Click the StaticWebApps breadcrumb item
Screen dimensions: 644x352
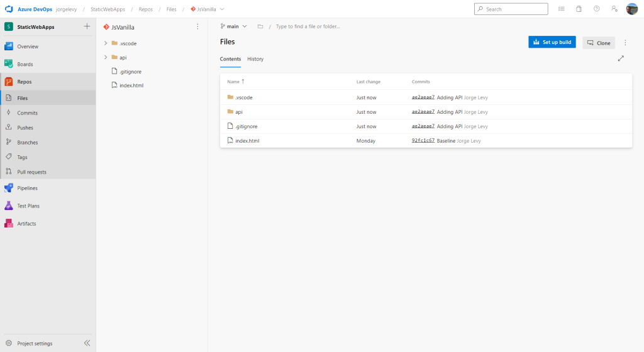(x=108, y=9)
